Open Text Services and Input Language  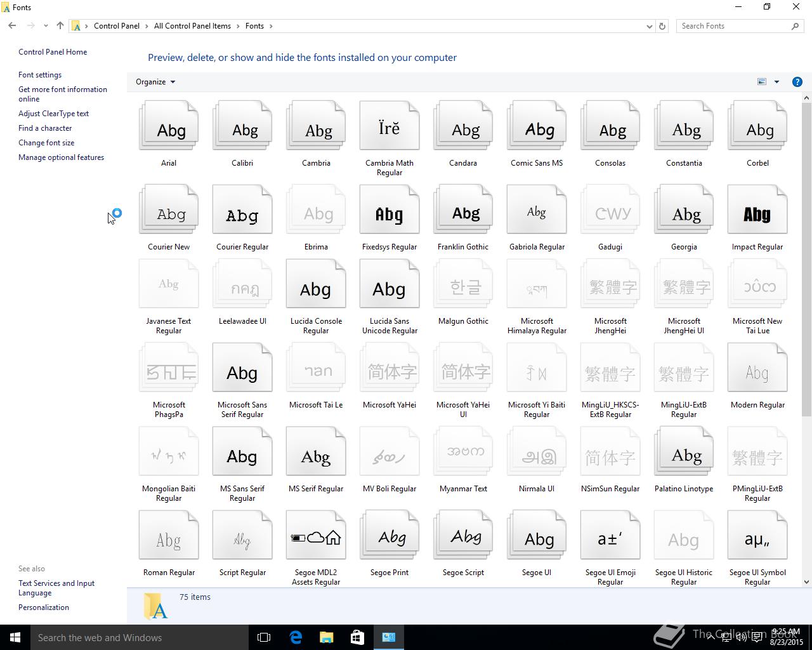(x=56, y=588)
